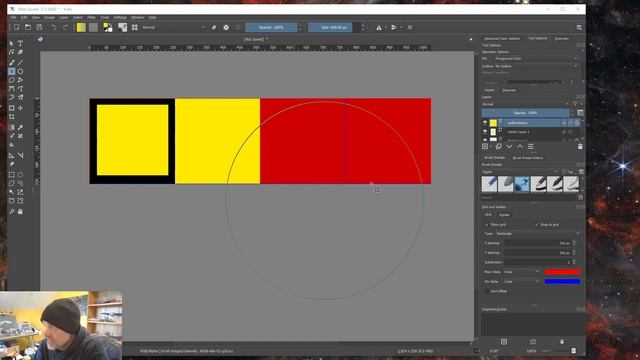This screenshot has width=640, height=360.
Task: Select the Elliptical Selection tool
Action: point(20,175)
